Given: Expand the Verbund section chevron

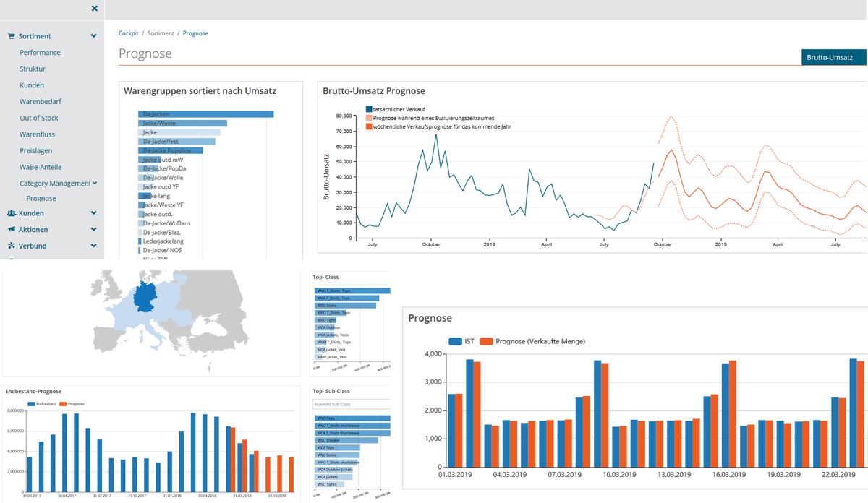Looking at the screenshot, I should tap(93, 246).
